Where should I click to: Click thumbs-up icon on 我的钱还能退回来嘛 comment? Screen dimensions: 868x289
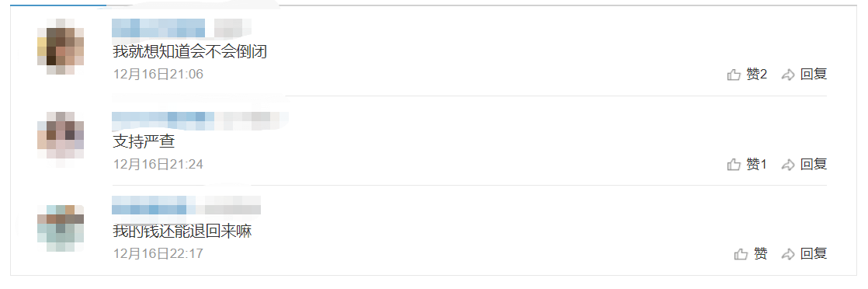pos(741,254)
